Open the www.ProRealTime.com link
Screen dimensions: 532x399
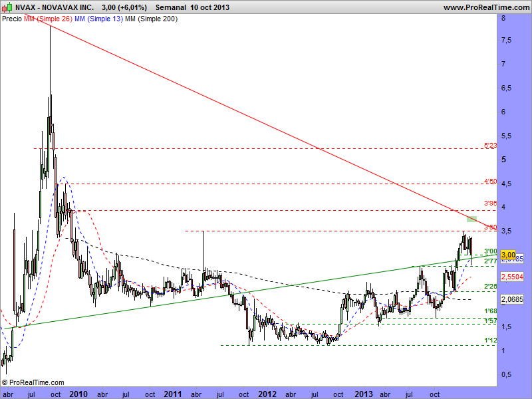[486, 7]
